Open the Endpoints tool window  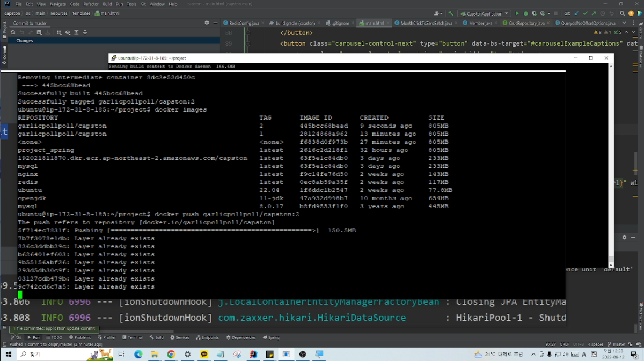pos(207,337)
